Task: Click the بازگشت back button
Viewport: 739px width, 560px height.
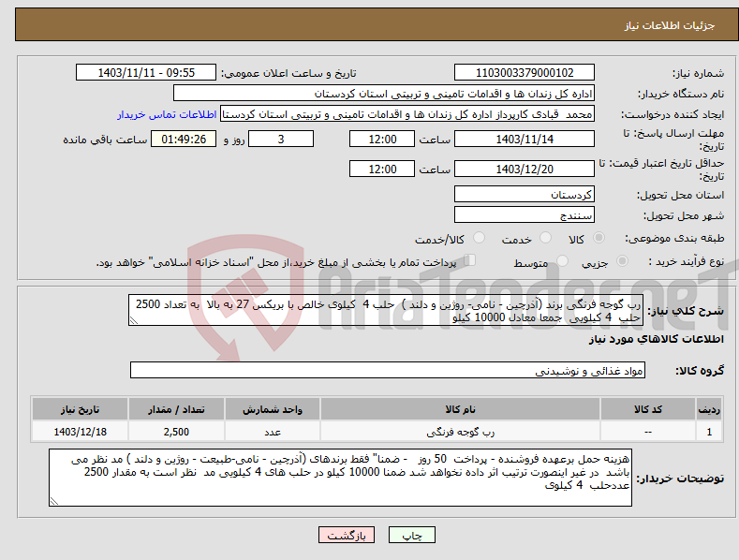Action: [x=347, y=535]
